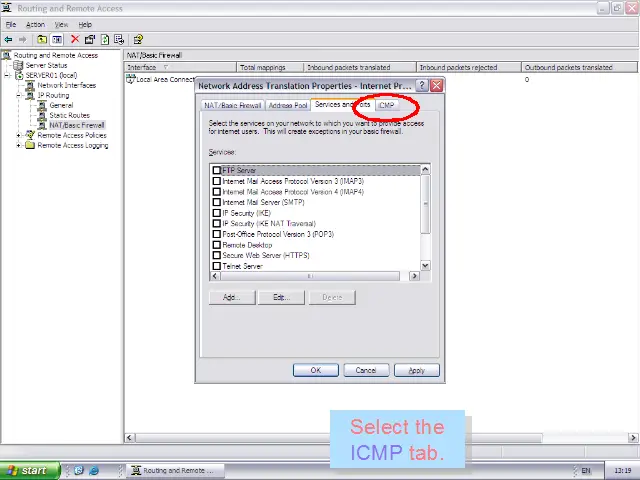This screenshot has height=480, width=640.
Task: Check the IP Security (IKE) checkbox
Action: (217, 213)
